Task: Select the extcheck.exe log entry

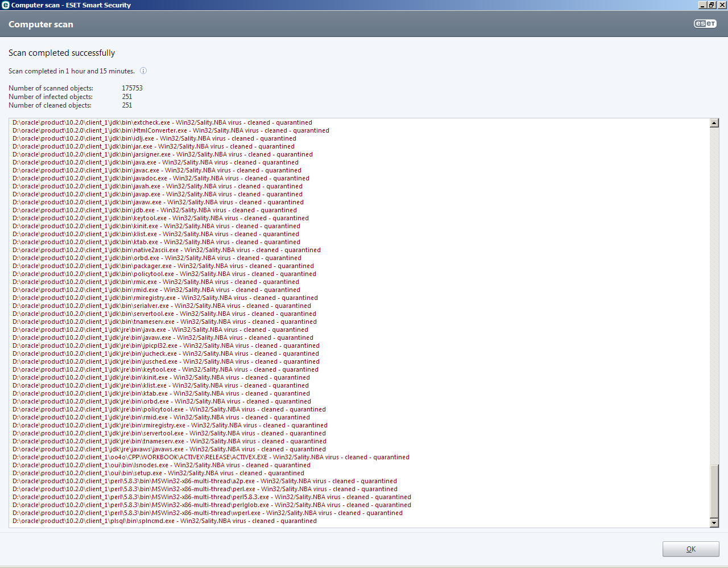Action: click(162, 122)
